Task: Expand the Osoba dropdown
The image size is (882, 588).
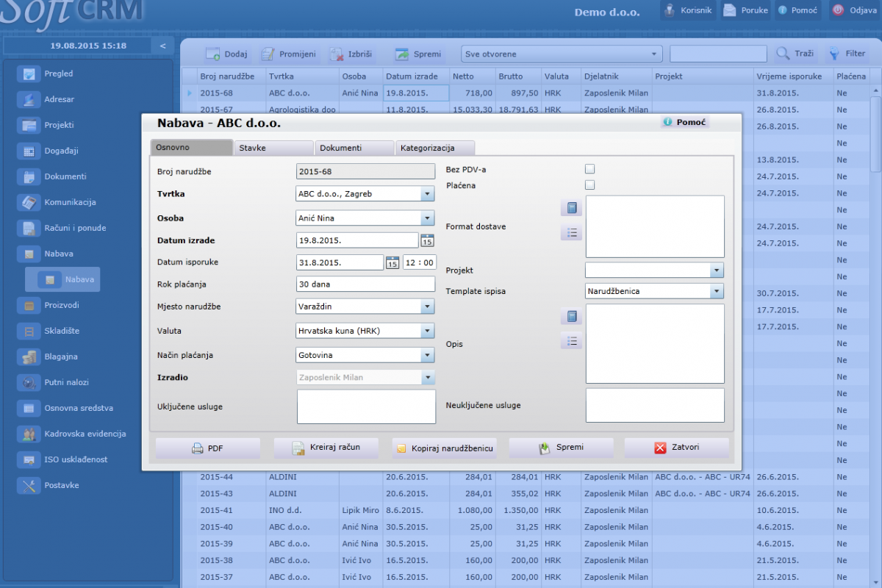Action: click(428, 218)
